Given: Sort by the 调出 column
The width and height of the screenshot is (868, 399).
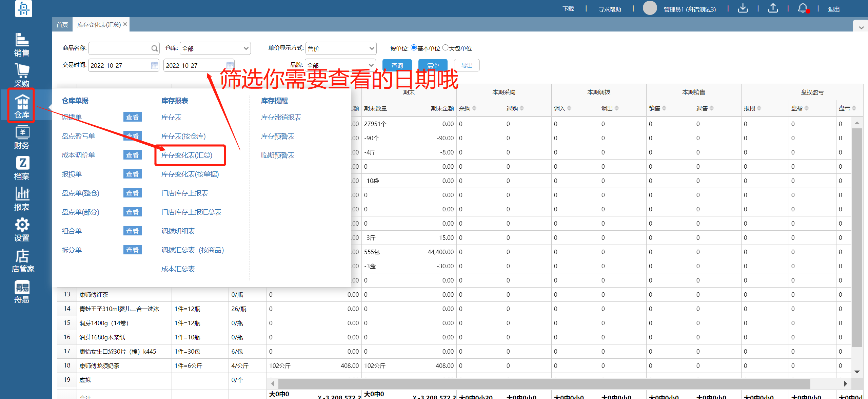Looking at the screenshot, I should click(617, 108).
